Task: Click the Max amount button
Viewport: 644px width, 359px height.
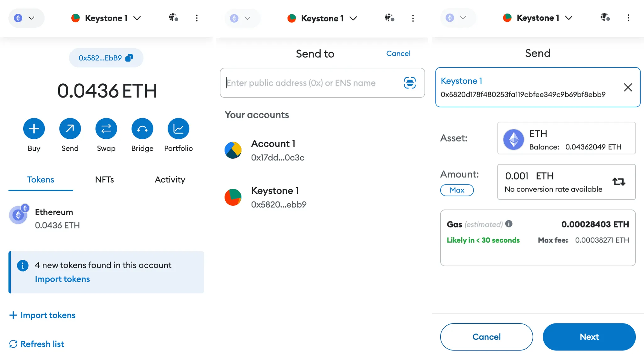Action: 457,190
